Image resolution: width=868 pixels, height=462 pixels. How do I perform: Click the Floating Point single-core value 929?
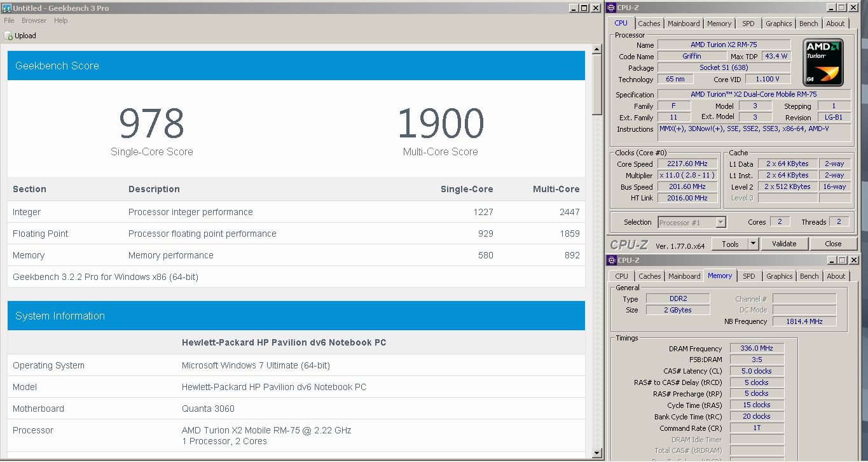point(486,234)
